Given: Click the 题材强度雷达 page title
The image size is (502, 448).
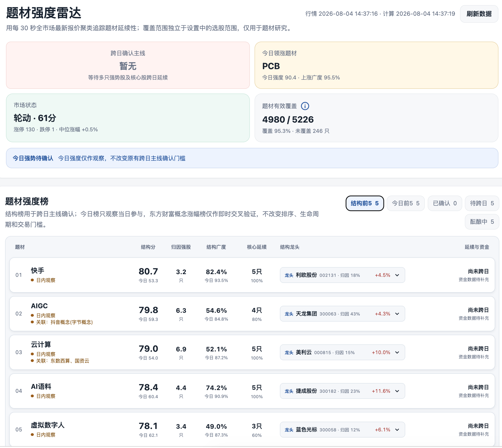Looking at the screenshot, I should tap(44, 13).
